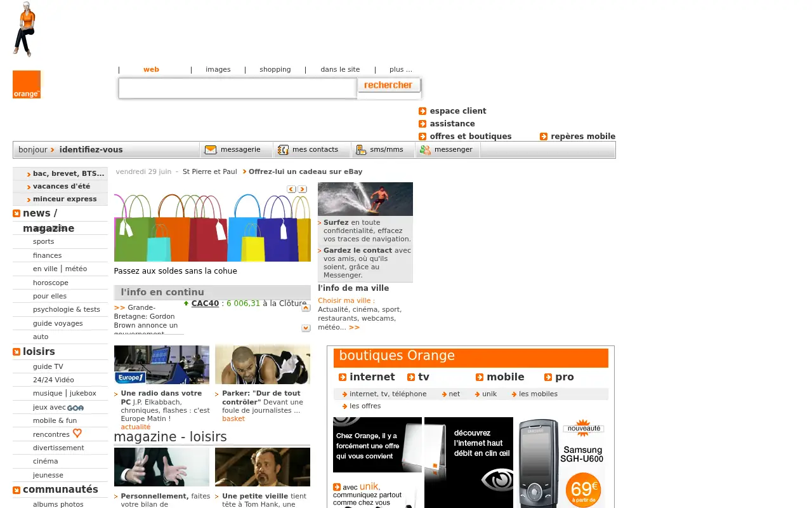Screen dimensions: 812x508
Task: Open the assistance link
Action: (x=452, y=124)
